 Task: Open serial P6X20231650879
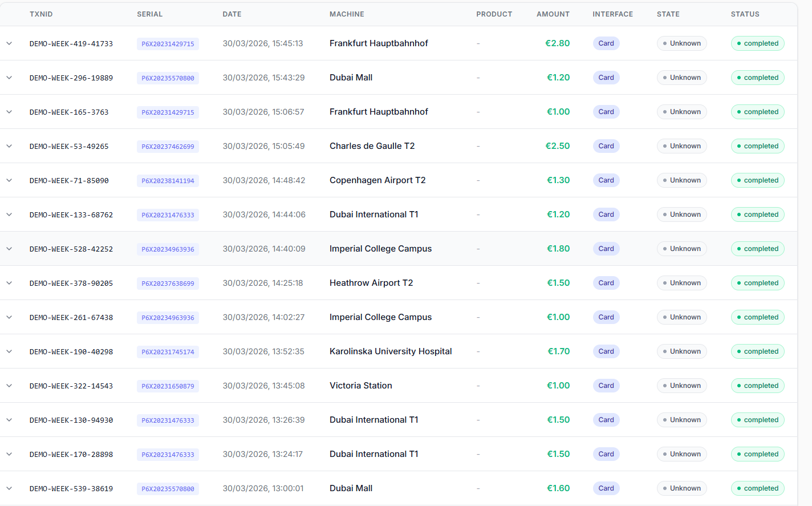tap(168, 386)
